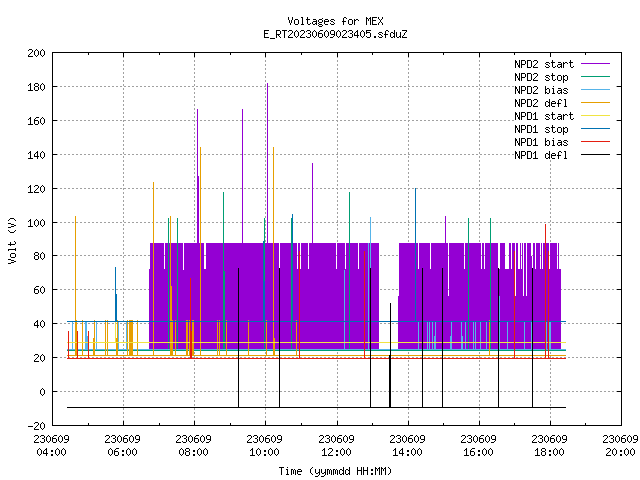The image size is (640, 480).
Task: Click the 'NPD2 bias' legend label
Action: (541, 90)
